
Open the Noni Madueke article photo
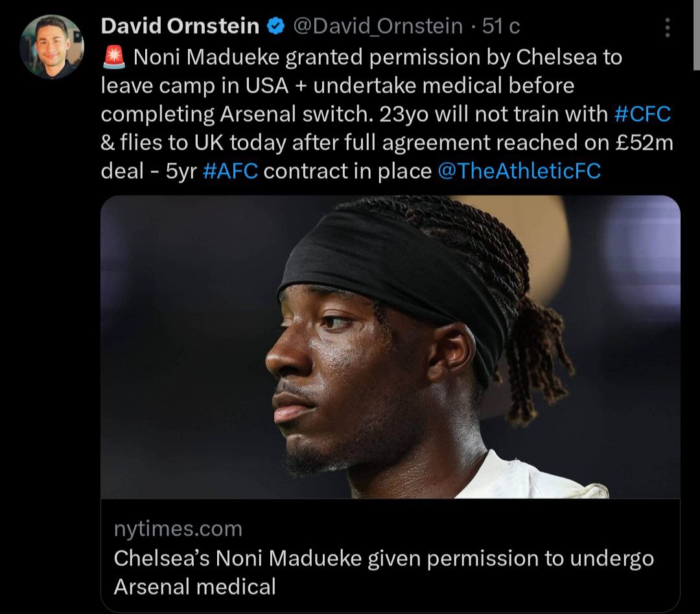click(x=390, y=347)
